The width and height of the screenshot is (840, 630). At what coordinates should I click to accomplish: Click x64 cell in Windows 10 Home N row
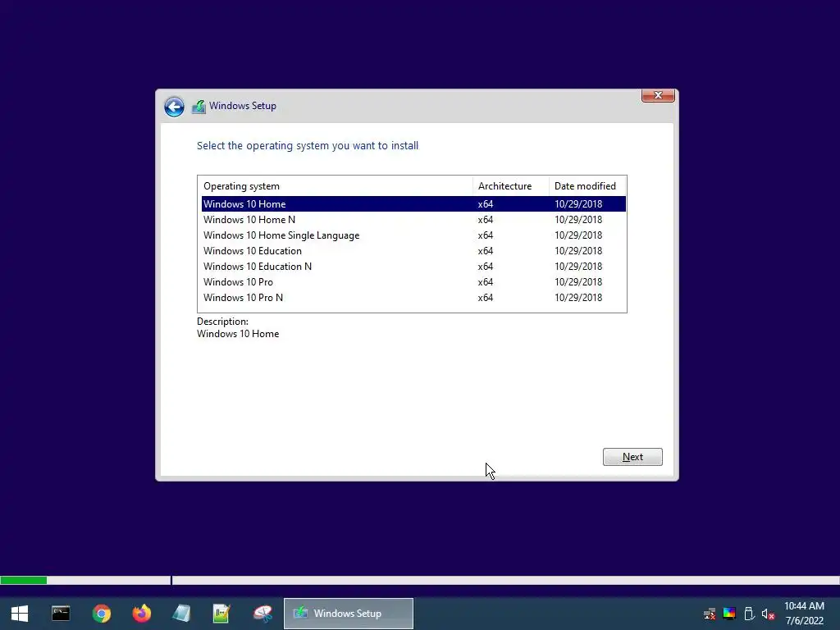[486, 220]
